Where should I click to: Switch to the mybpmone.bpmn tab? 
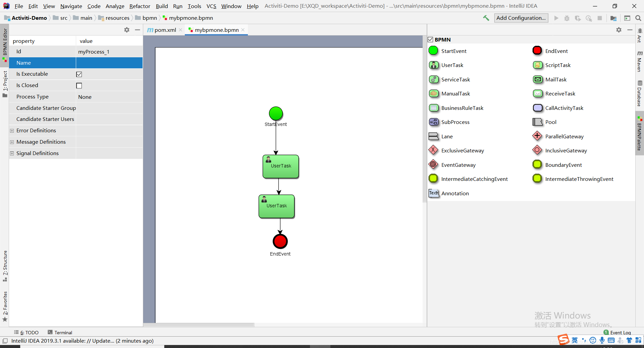[217, 30]
